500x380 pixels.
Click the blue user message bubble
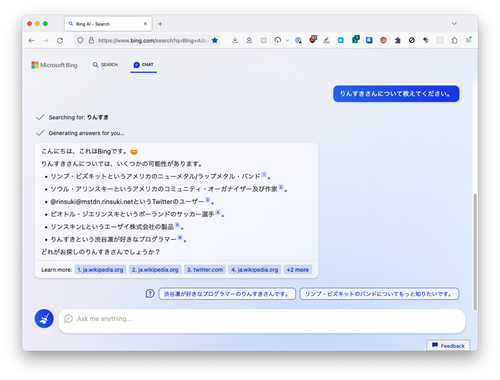click(x=396, y=94)
